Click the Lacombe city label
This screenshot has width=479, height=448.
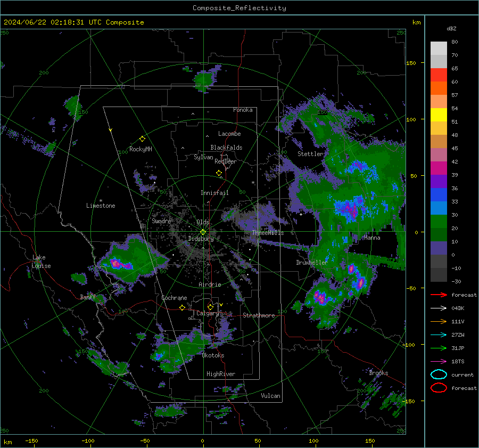click(x=229, y=134)
